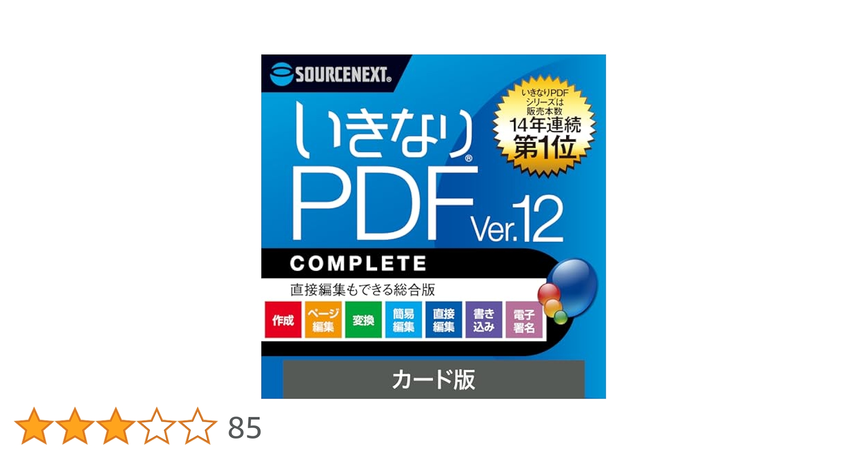This screenshot has width=868, height=454.
Task: Click the light blue 簡易編集 tile
Action: click(404, 320)
